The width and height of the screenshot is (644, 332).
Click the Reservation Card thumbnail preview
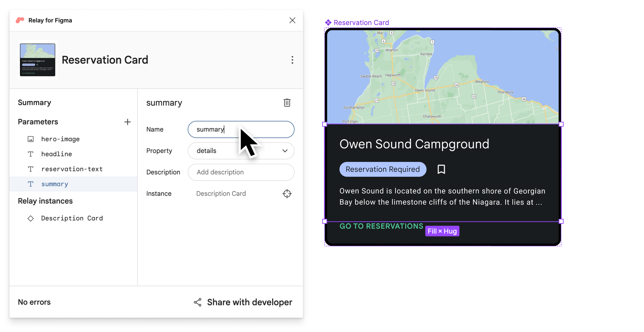pyautogui.click(x=37, y=59)
